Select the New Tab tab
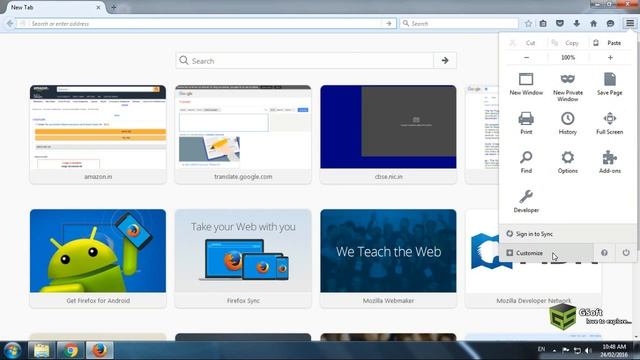This screenshot has height=360, width=640. pyautogui.click(x=54, y=7)
